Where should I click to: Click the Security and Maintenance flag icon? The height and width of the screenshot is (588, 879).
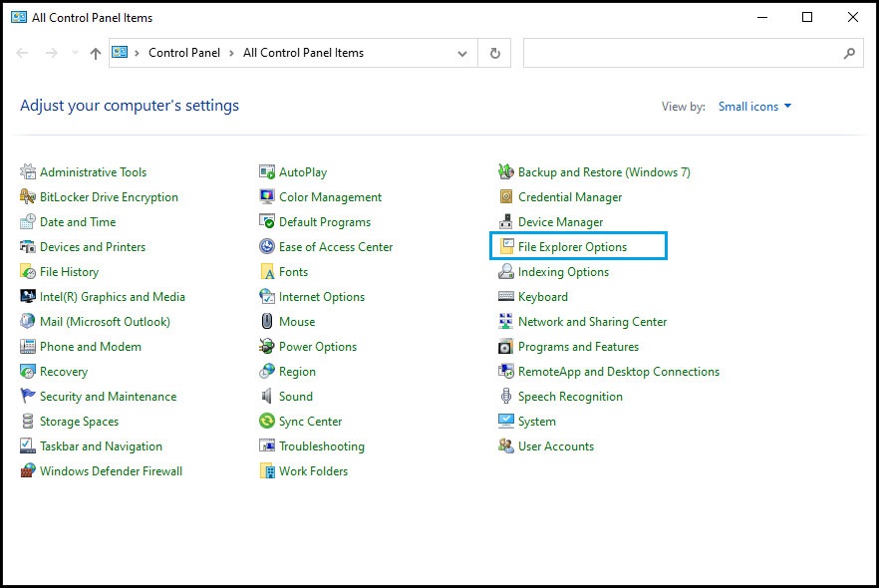click(x=28, y=397)
